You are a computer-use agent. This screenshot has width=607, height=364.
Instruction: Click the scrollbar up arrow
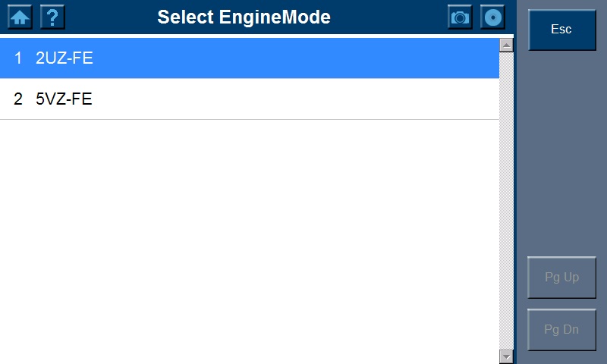click(506, 45)
